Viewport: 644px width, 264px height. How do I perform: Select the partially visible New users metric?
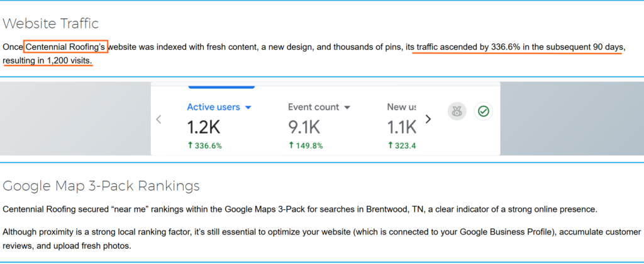(401, 107)
